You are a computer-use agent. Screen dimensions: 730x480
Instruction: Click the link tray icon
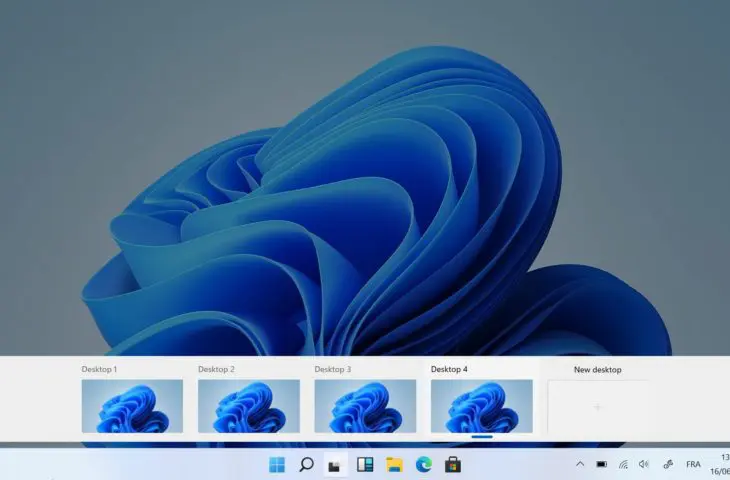[x=668, y=464]
